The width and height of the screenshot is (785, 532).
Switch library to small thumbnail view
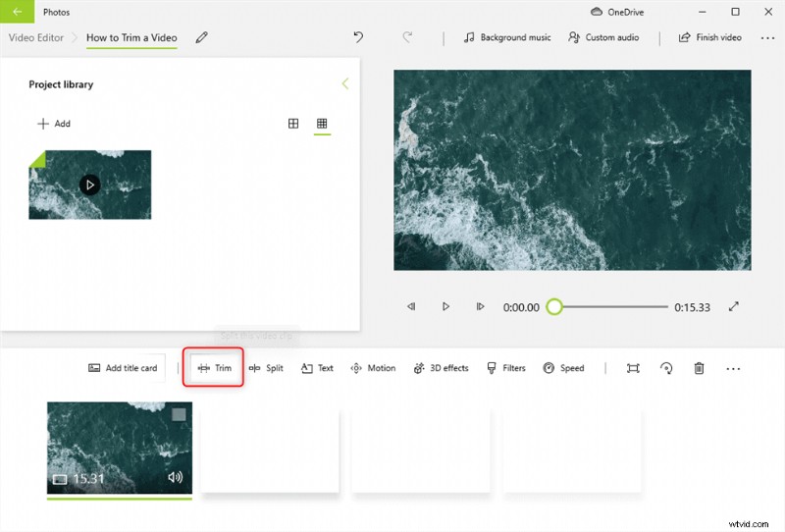322,124
